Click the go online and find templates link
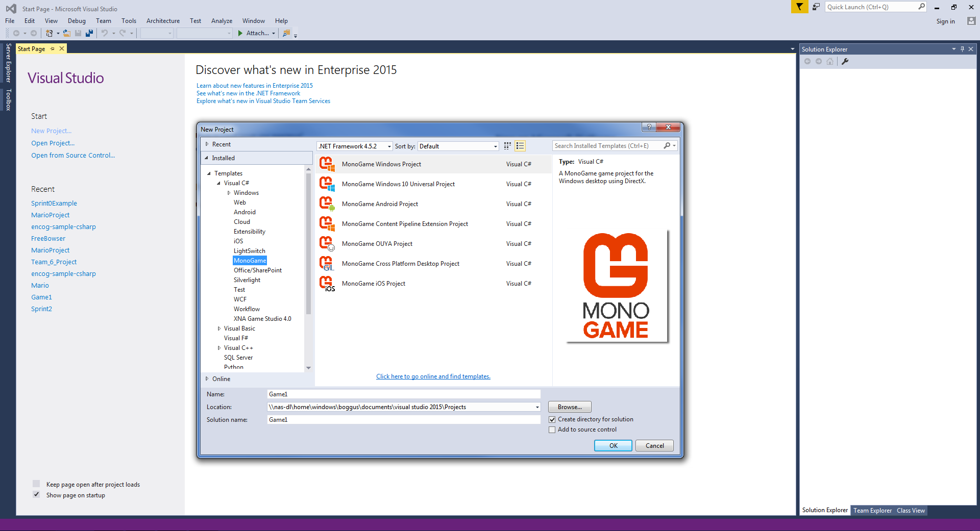The height and width of the screenshot is (531, 980). click(x=433, y=376)
